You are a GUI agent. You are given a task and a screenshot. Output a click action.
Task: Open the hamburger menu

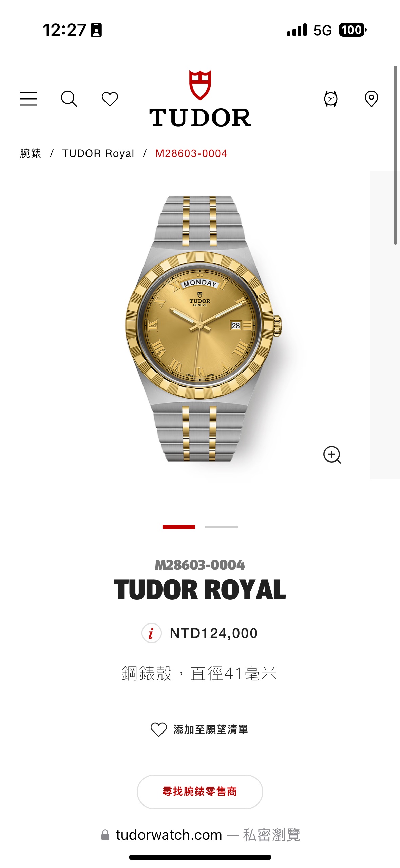(x=28, y=99)
